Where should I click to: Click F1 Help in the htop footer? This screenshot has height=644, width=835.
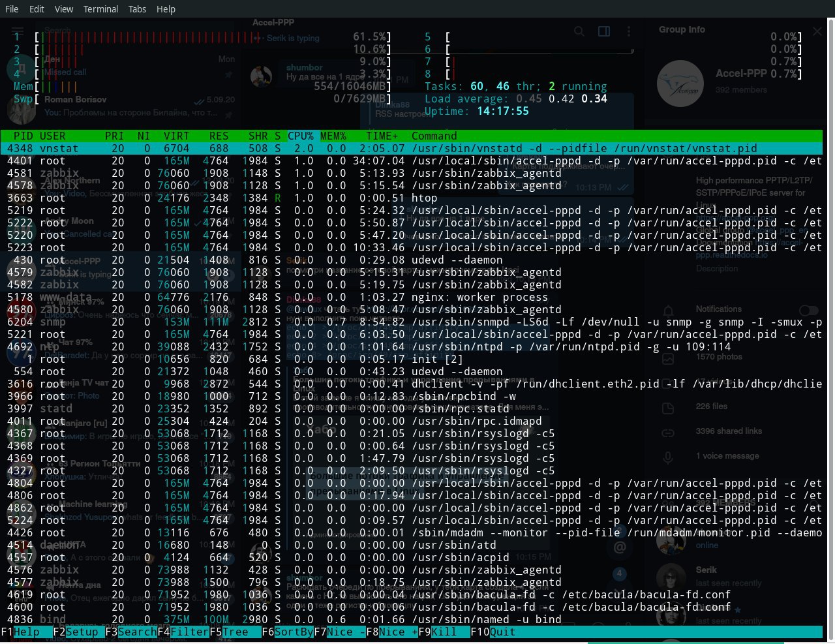[x=26, y=632]
